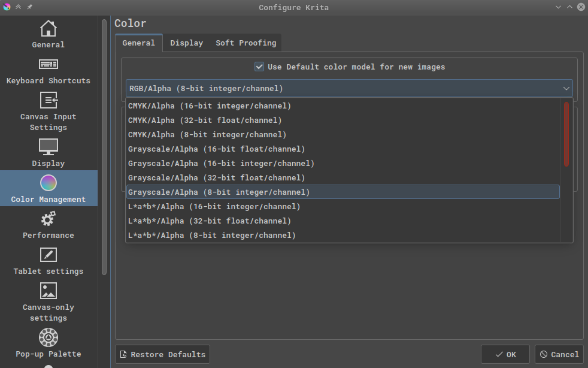Open Canvas-only settings page
Screen dimensions: 588x368
(49, 302)
